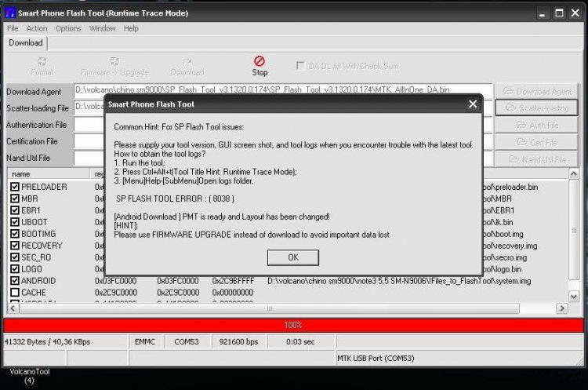Toggle DA DL All With Check Sum checkbox
This screenshot has height=390, width=588.
click(300, 66)
